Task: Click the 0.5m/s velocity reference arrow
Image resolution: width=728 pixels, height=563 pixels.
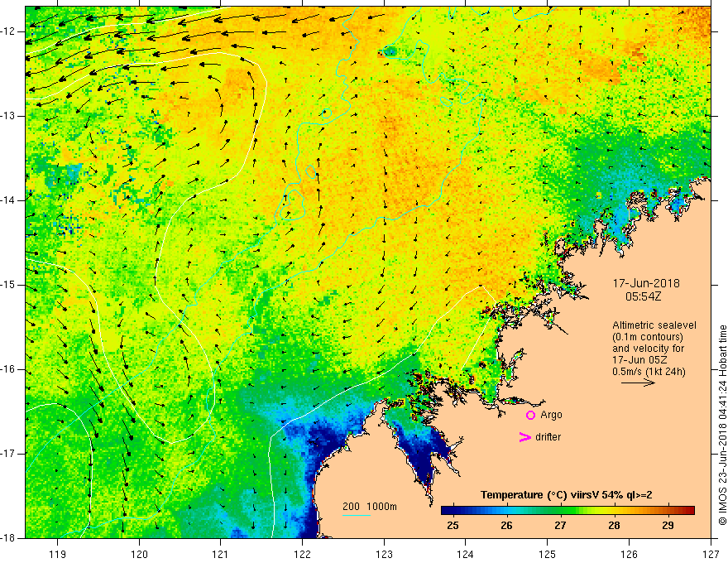Action: coord(638,383)
